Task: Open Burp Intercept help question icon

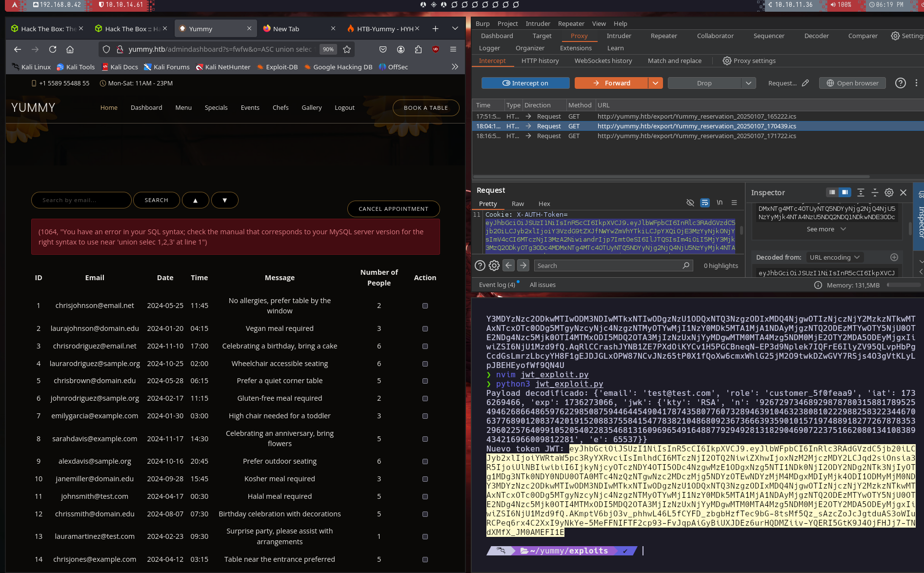Action: coord(901,83)
